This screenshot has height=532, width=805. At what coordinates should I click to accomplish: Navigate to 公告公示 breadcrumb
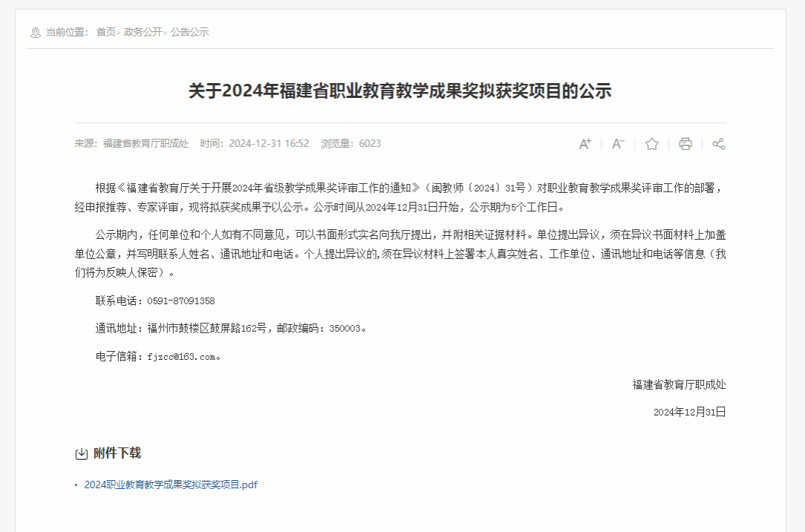[189, 32]
